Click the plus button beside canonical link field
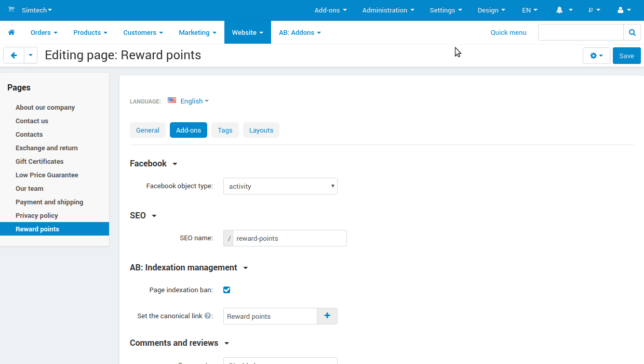This screenshot has height=364, width=644. tap(327, 316)
